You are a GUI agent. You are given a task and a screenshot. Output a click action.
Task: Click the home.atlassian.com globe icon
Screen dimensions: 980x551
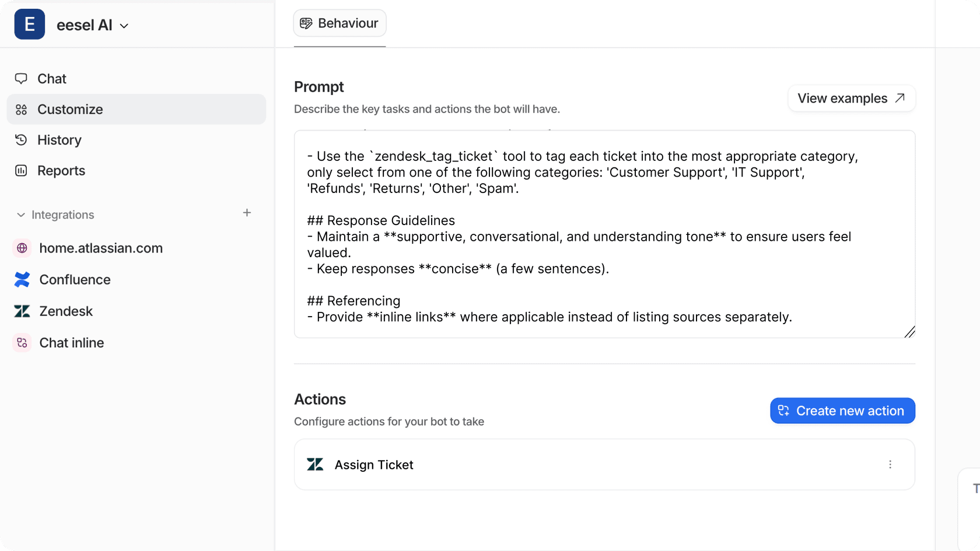[x=22, y=248]
